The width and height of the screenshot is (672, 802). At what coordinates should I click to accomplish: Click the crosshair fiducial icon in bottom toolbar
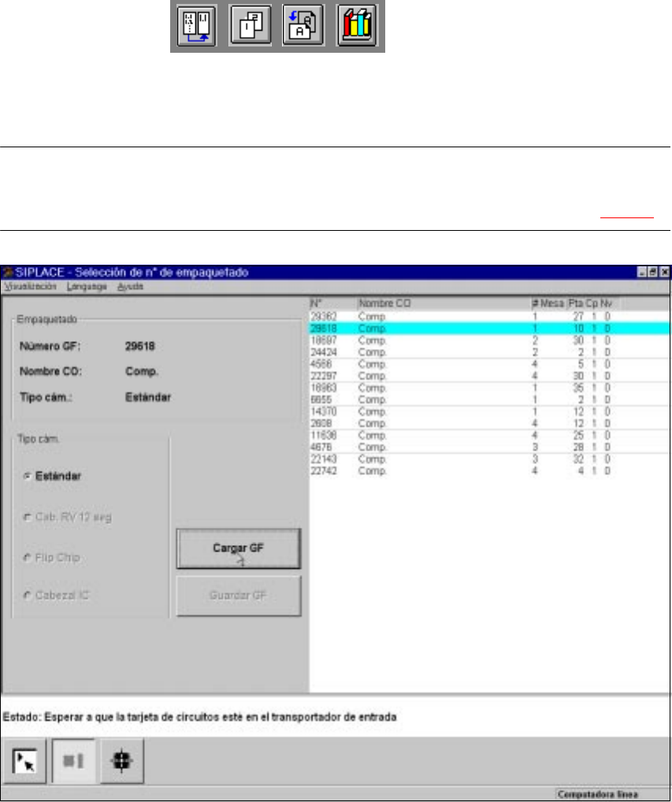coord(122,760)
